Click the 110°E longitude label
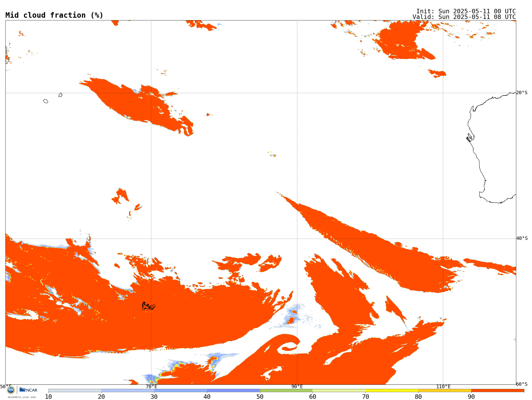532x400 pixels. coord(443,387)
